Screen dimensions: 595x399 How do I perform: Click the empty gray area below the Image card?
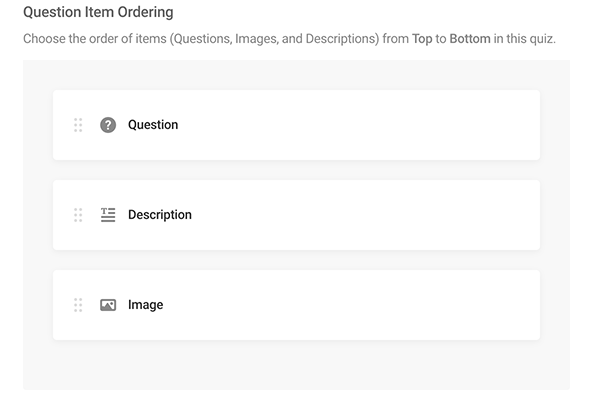(x=296, y=365)
